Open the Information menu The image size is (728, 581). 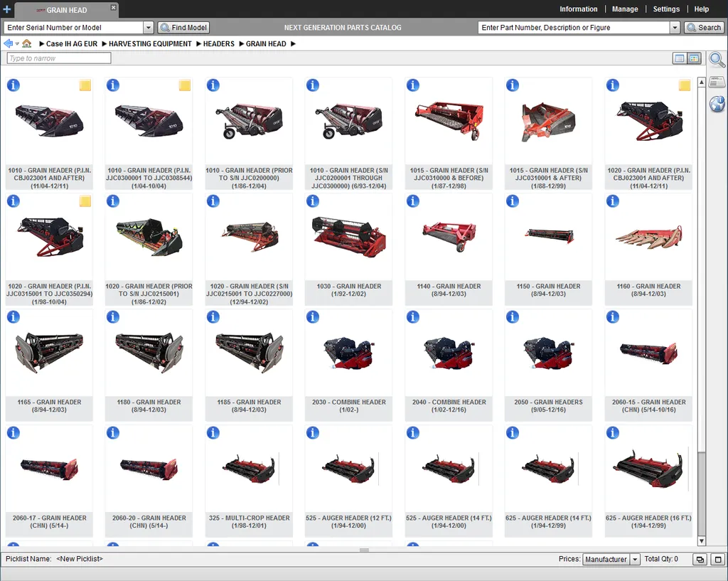coord(579,9)
